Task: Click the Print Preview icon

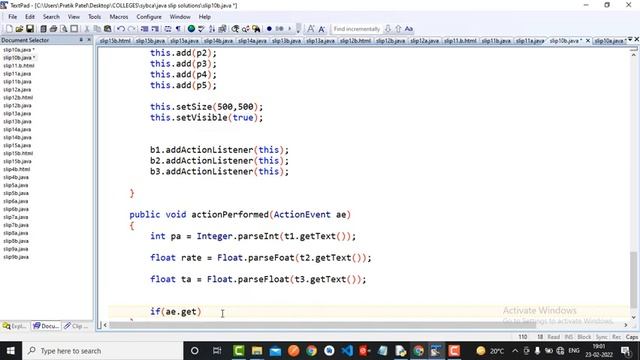Action: 64,29
